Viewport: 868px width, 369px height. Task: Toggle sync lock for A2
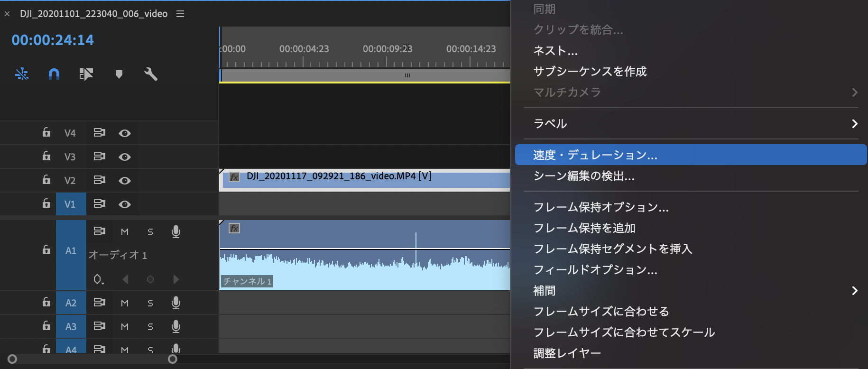coord(99,302)
